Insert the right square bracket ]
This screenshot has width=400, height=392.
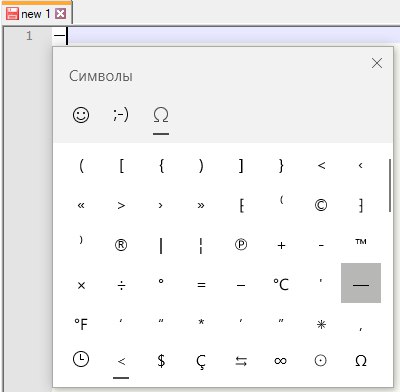(x=241, y=165)
